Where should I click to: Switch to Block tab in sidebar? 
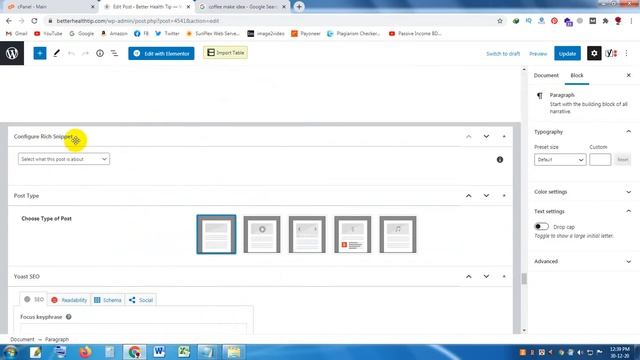point(577,76)
